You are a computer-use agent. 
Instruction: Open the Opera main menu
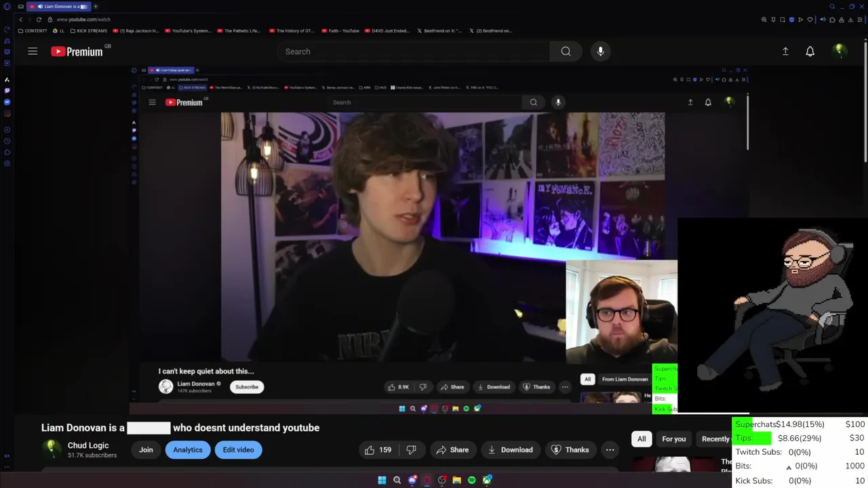tap(7, 6)
